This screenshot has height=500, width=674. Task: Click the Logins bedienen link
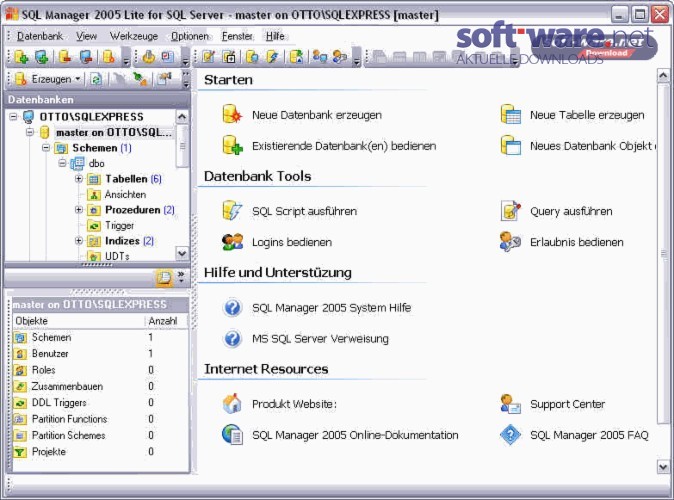(x=292, y=242)
